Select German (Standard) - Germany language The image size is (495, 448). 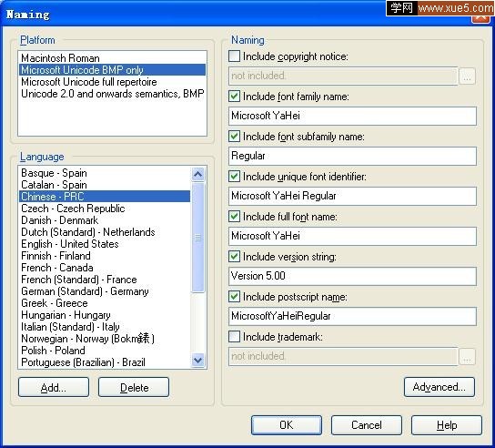105,291
